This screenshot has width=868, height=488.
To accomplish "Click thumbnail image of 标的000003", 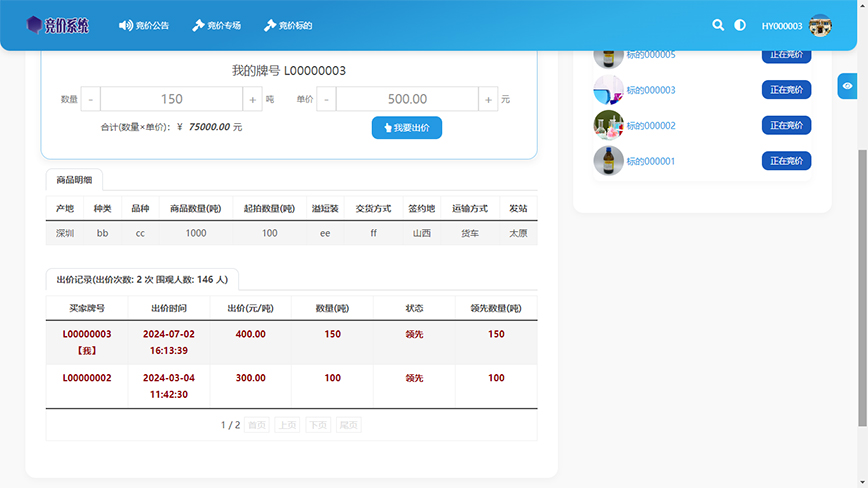I will click(x=608, y=90).
